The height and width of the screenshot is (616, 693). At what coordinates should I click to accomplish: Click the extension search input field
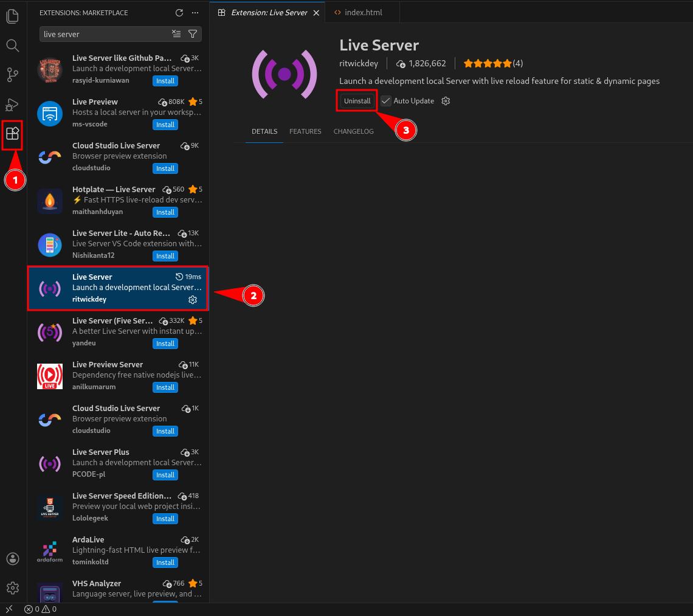click(x=105, y=34)
